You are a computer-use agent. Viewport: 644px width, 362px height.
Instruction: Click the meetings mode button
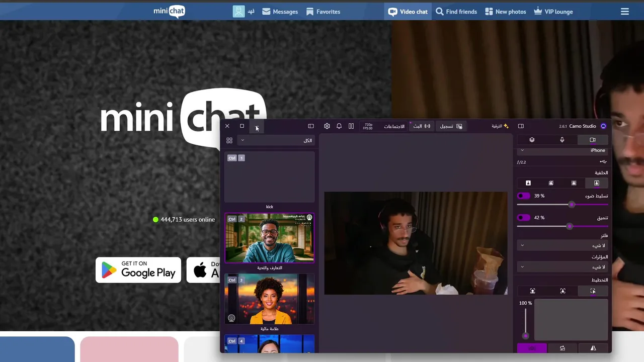point(394,126)
